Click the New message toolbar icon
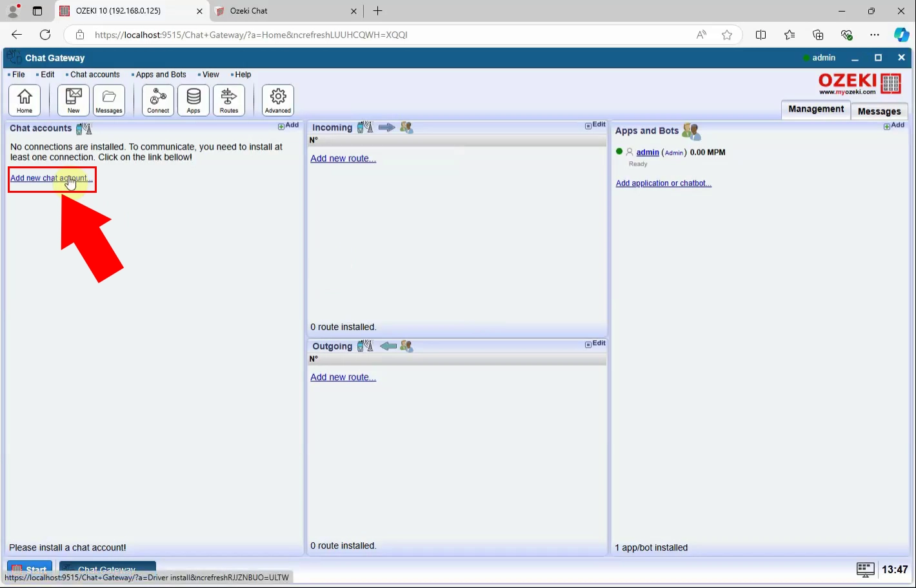The image size is (916, 588). 74,101
